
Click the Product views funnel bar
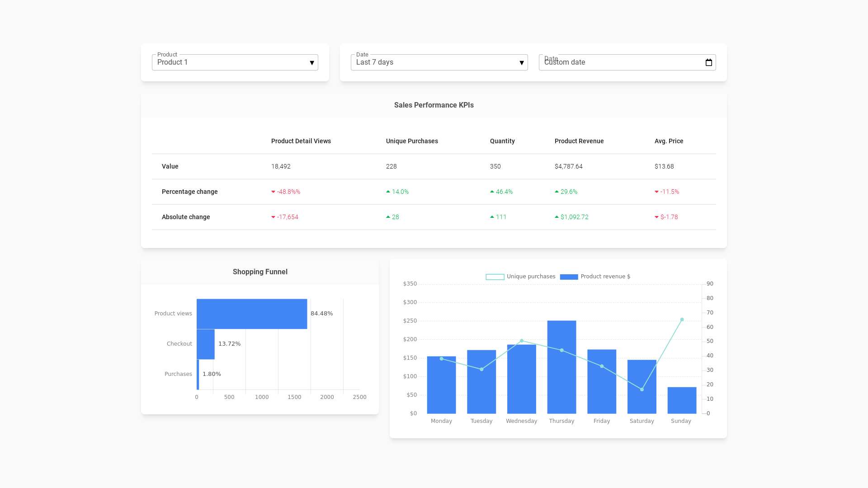point(251,314)
